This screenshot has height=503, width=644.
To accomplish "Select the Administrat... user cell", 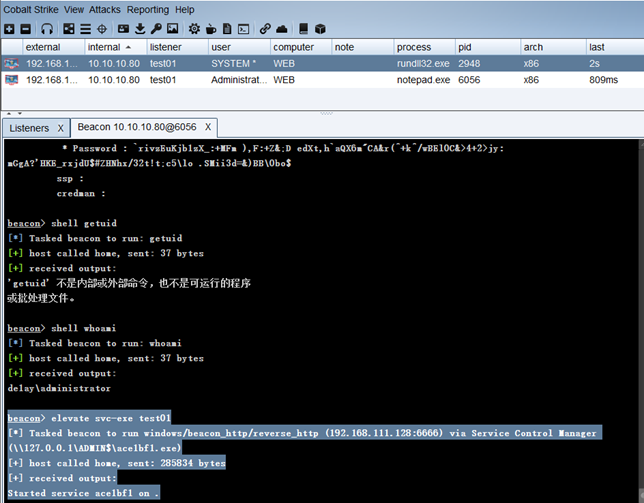I will coord(239,80).
